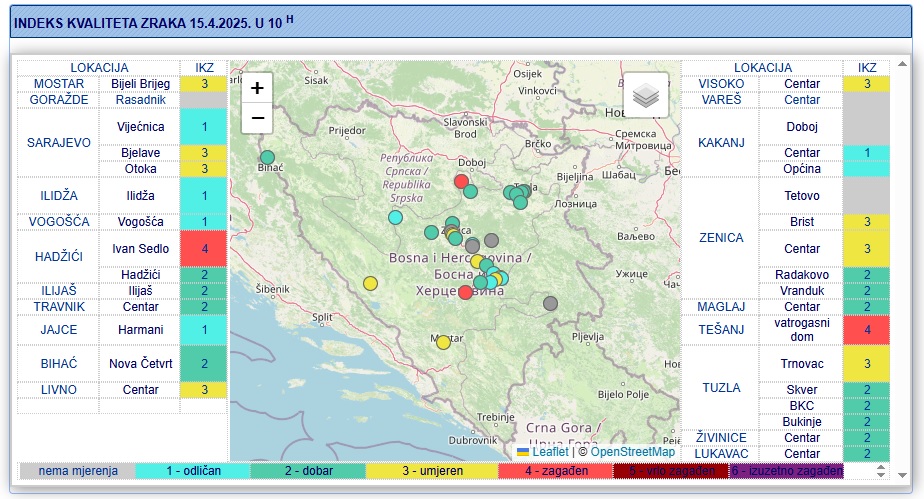Screen dimensions: 924x499
Task: Click the ZENICA location cell
Action: coord(719,238)
